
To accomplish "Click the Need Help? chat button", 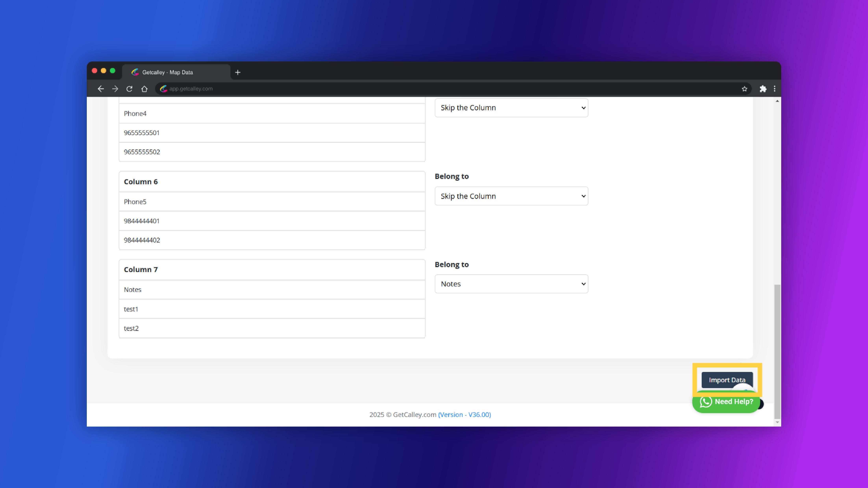I will (726, 402).
